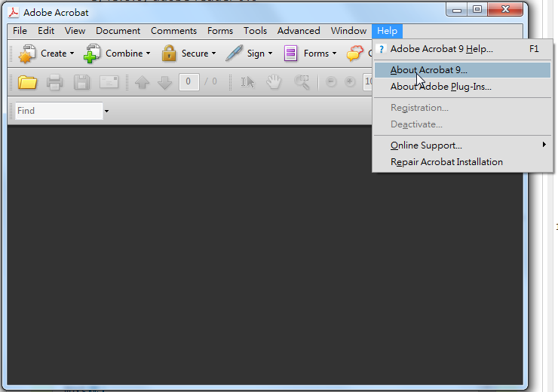This screenshot has height=392, width=558.
Task: Choose the Select text cursor tool
Action: [247, 82]
